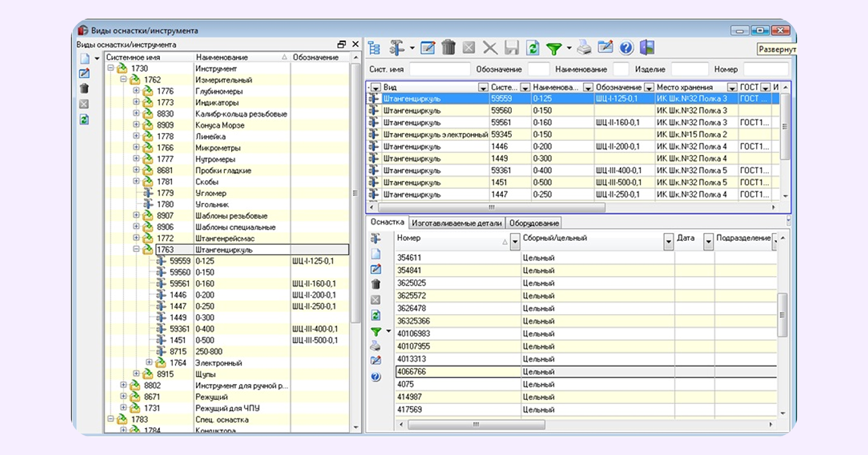868x455 pixels.
Task: Select tree row 1777 Нутромеры
Action: [x=227, y=159]
